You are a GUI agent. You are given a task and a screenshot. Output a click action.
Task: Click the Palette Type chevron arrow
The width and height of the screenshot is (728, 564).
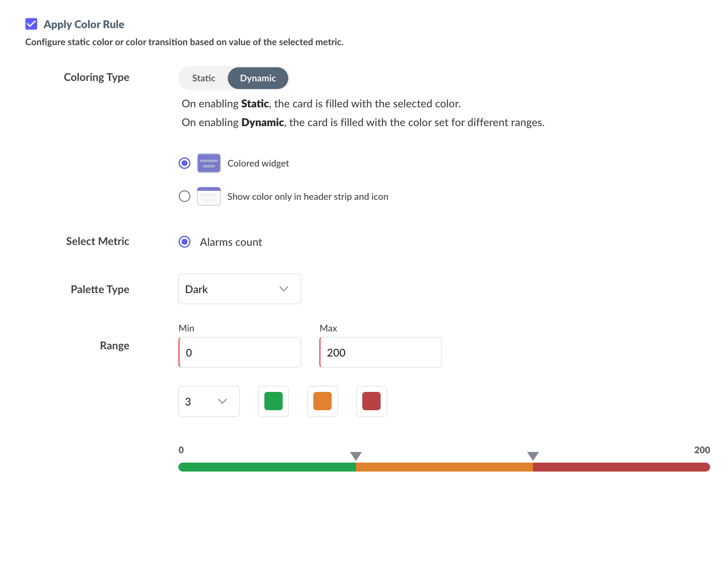(284, 289)
